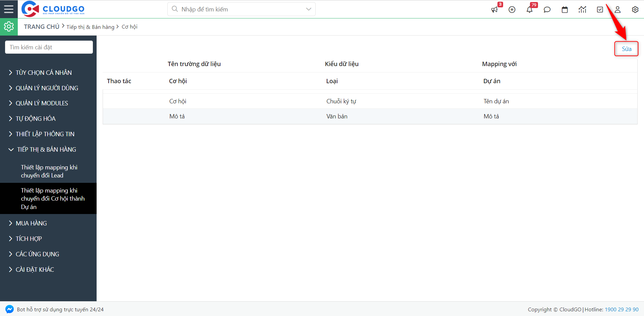The width and height of the screenshot is (644, 316).
Task: Click the Tìm kiếm cài đặt field
Action: (49, 47)
